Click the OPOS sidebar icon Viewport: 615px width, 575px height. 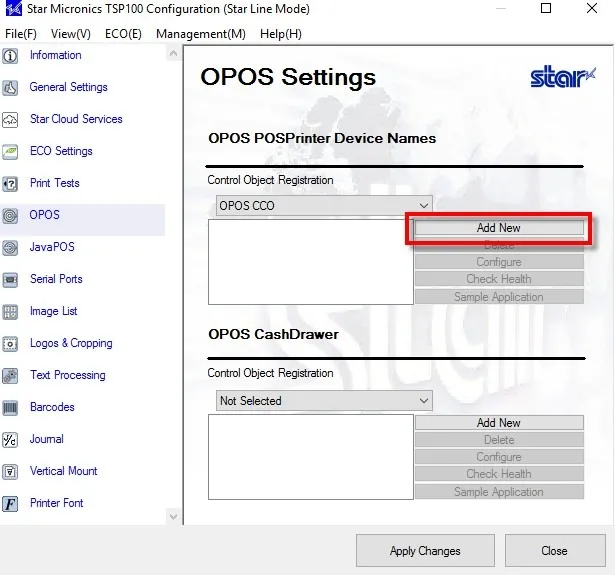pos(10,216)
